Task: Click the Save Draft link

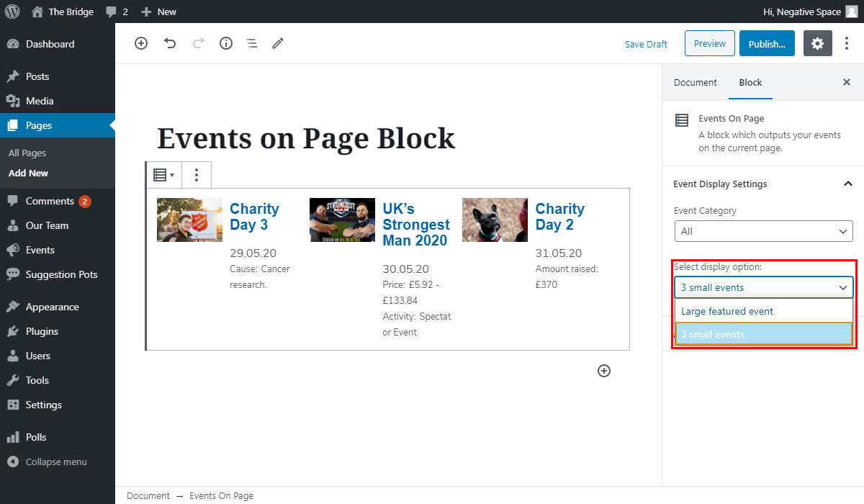Action: click(x=646, y=44)
